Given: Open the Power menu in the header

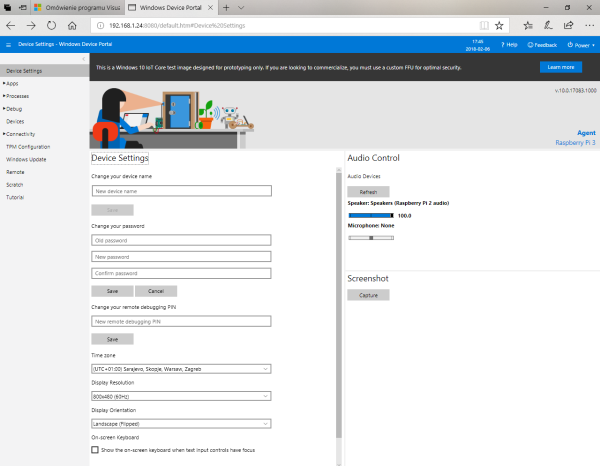Looking at the screenshot, I should click(579, 45).
